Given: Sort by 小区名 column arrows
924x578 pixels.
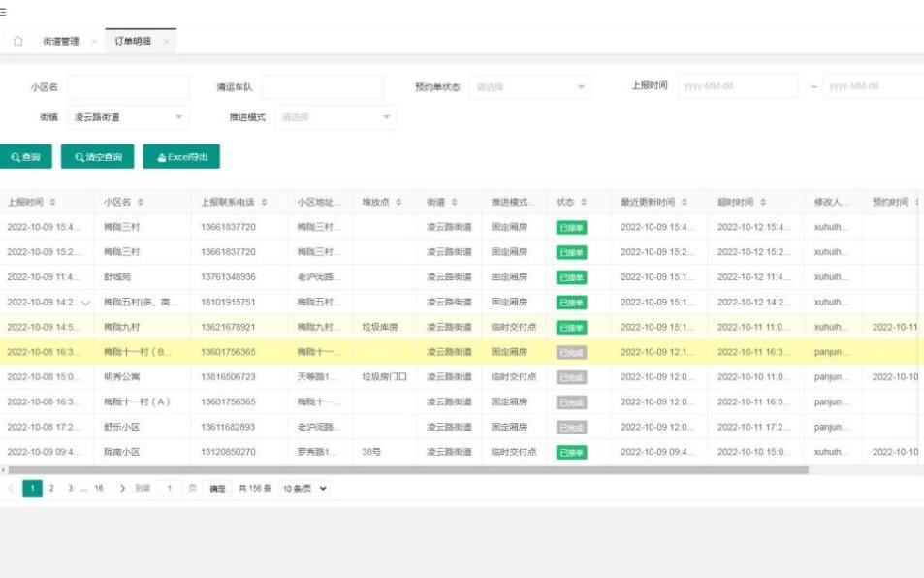Looking at the screenshot, I should [141, 202].
